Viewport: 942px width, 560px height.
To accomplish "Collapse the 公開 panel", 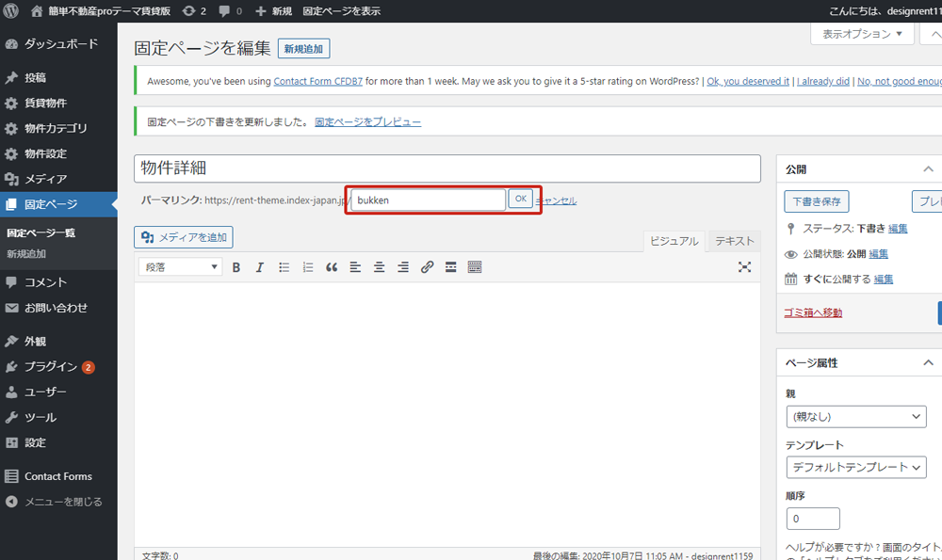I will click(x=928, y=169).
